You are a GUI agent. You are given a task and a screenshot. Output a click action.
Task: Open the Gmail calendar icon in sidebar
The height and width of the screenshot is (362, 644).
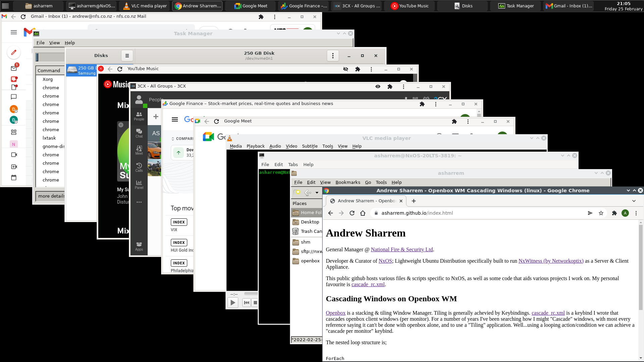[x=14, y=178]
